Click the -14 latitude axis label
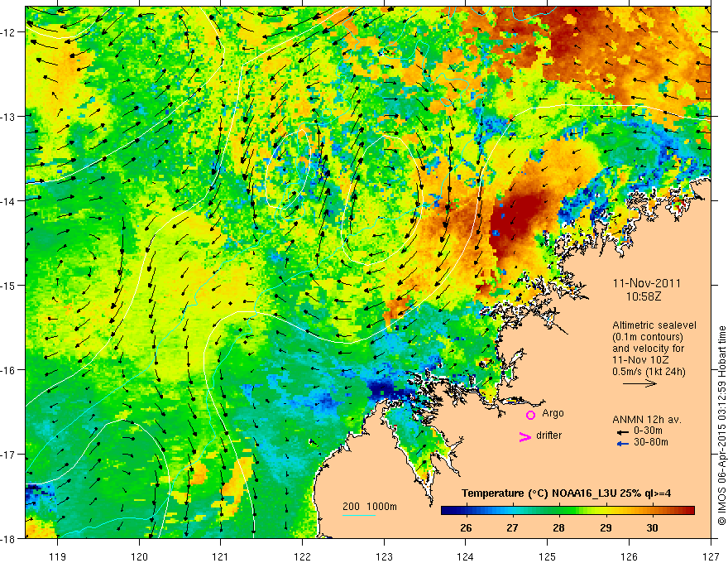 [8, 201]
